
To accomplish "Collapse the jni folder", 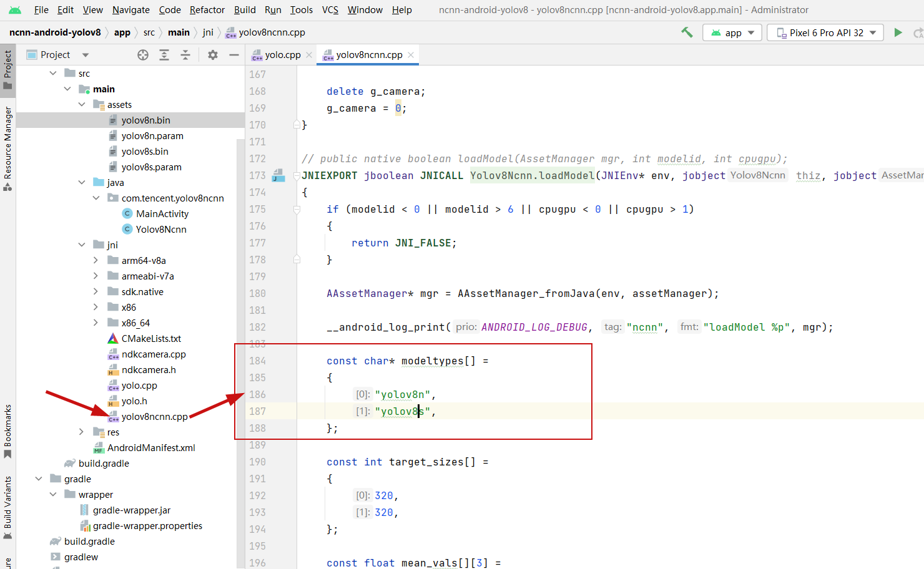I will pos(82,245).
